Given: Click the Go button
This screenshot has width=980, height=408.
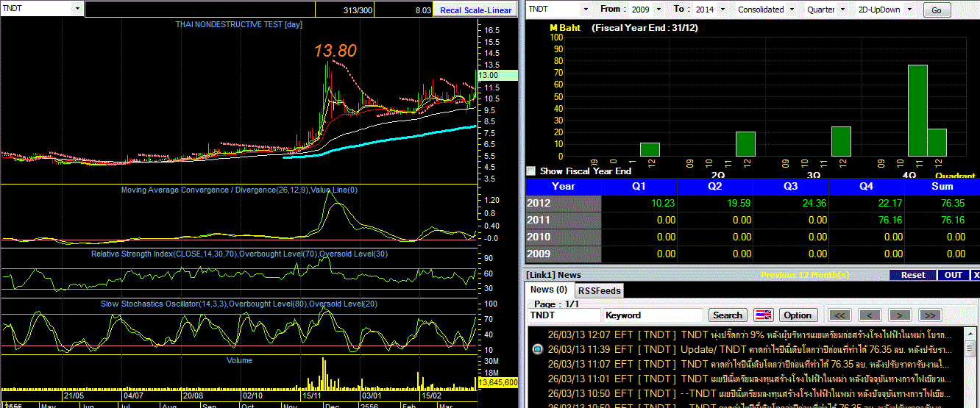Looking at the screenshot, I should (x=936, y=10).
